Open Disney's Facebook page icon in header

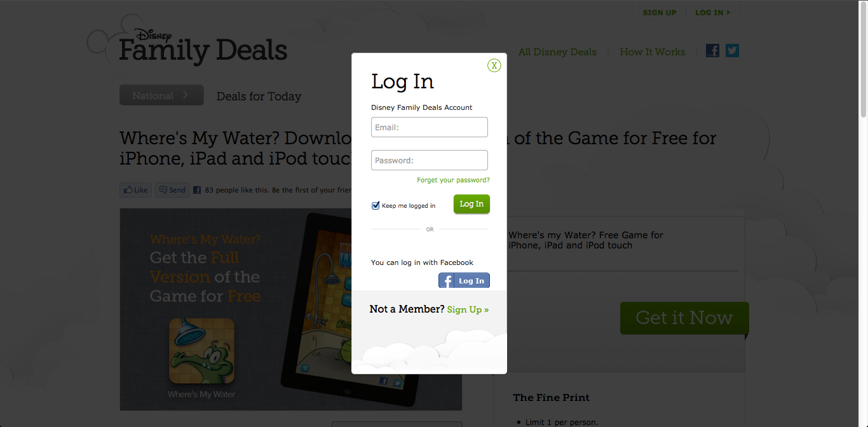pos(713,51)
